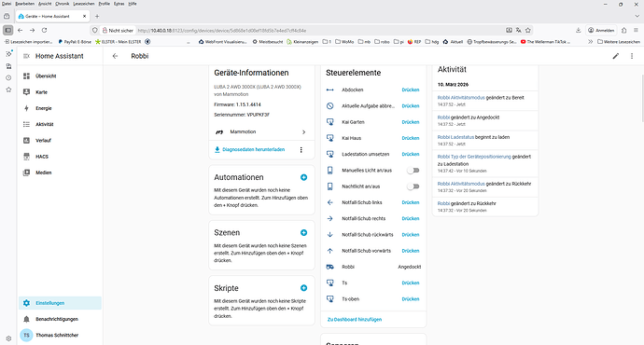Click the down arrow Notfall-Schub rückwärts icon
This screenshot has width=644, height=345.
tap(329, 235)
